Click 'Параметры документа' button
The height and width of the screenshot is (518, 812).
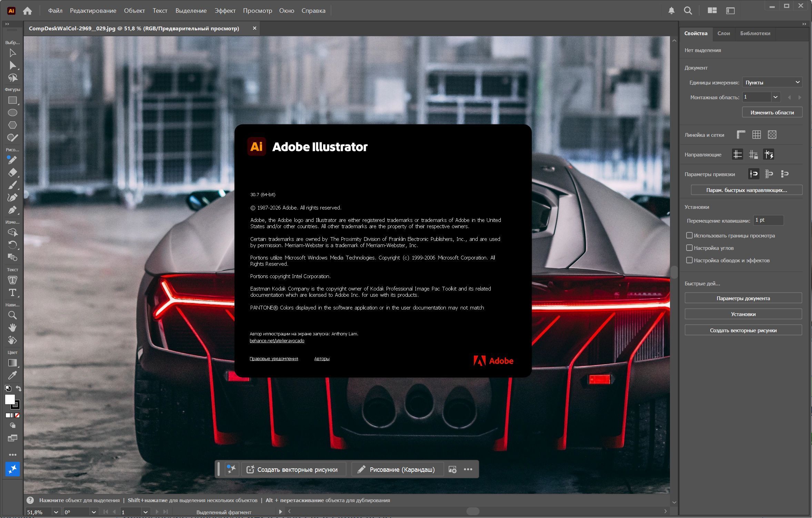pyautogui.click(x=743, y=298)
